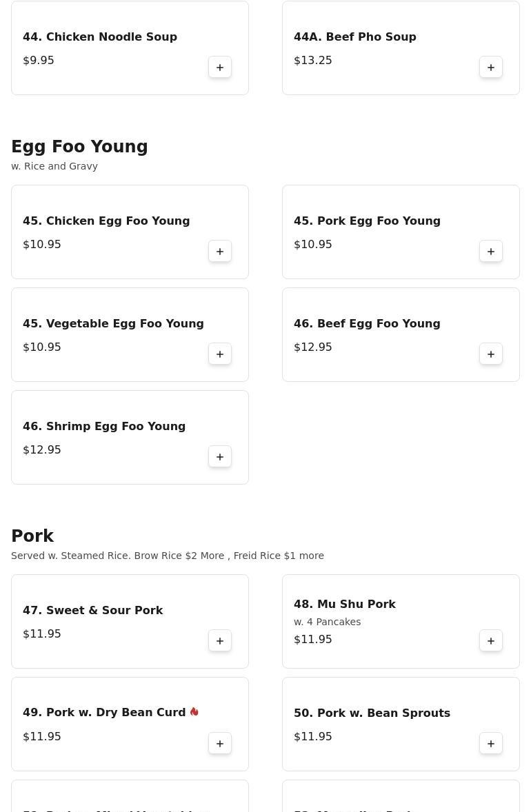Open 46. Shrimp Egg Foo Young title
This screenshot has width=531, height=812.
104,427
